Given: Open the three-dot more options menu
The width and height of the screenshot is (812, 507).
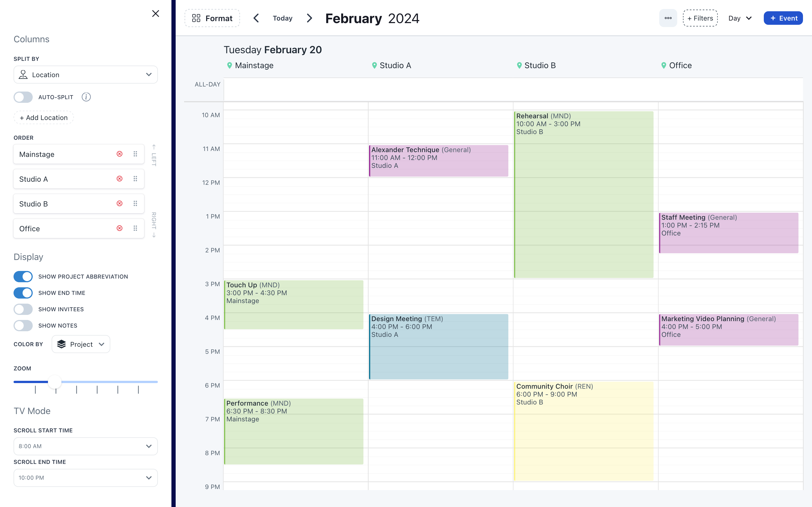Looking at the screenshot, I should point(668,18).
